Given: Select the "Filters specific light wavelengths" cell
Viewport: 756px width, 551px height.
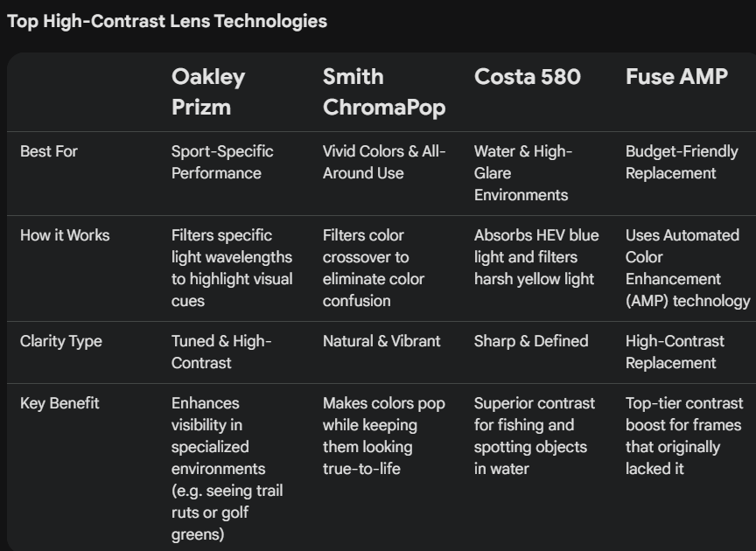Looking at the screenshot, I should pos(232,268).
